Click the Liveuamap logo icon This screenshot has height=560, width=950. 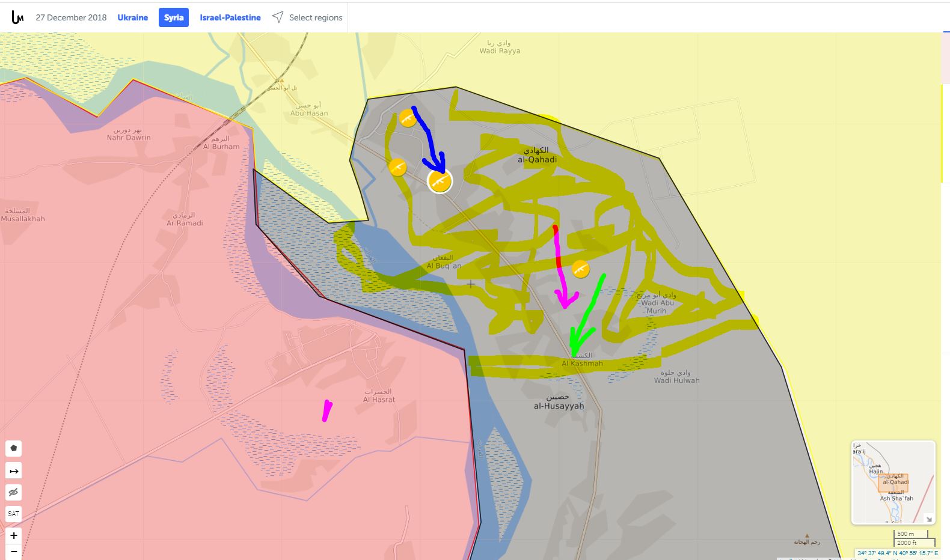coord(17,17)
